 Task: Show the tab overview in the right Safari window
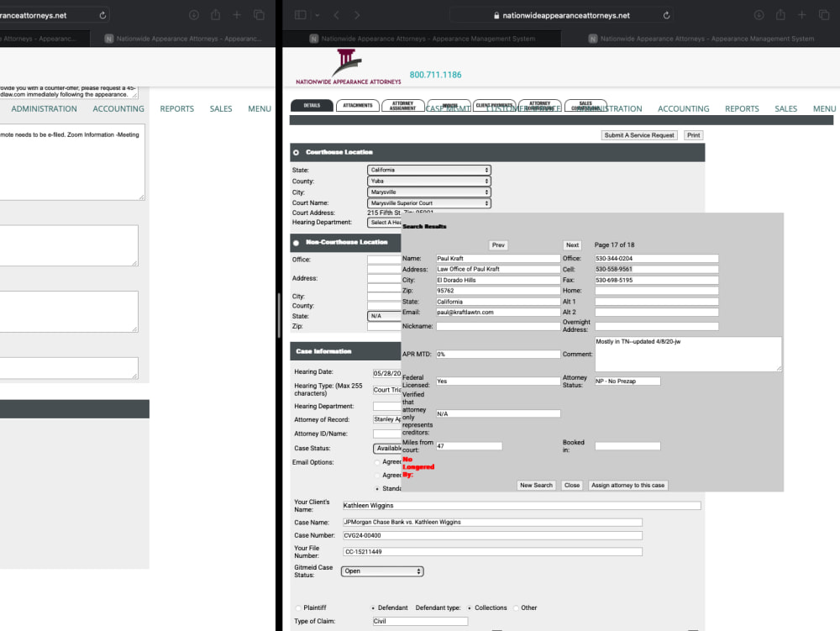pyautogui.click(x=824, y=15)
